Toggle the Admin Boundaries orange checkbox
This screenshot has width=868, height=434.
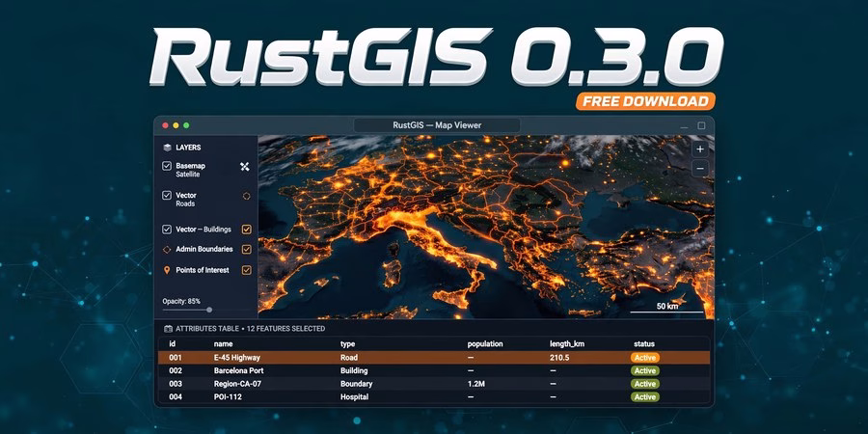point(247,250)
